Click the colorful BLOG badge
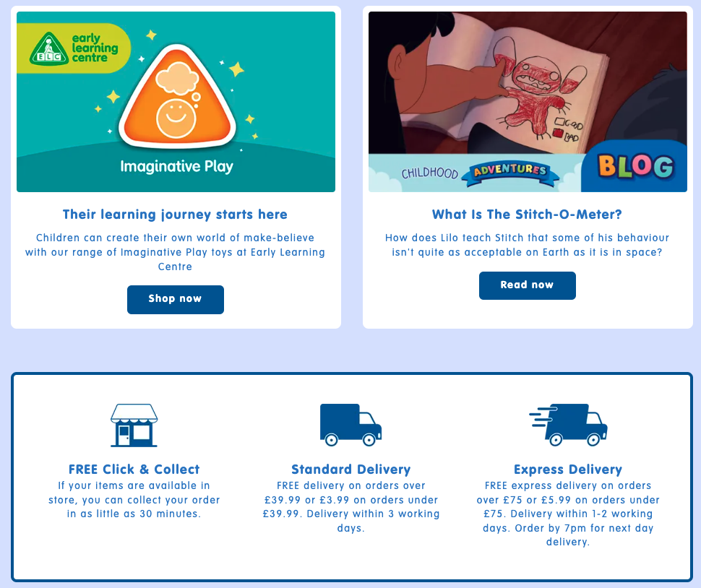701x588 pixels. pos(635,166)
